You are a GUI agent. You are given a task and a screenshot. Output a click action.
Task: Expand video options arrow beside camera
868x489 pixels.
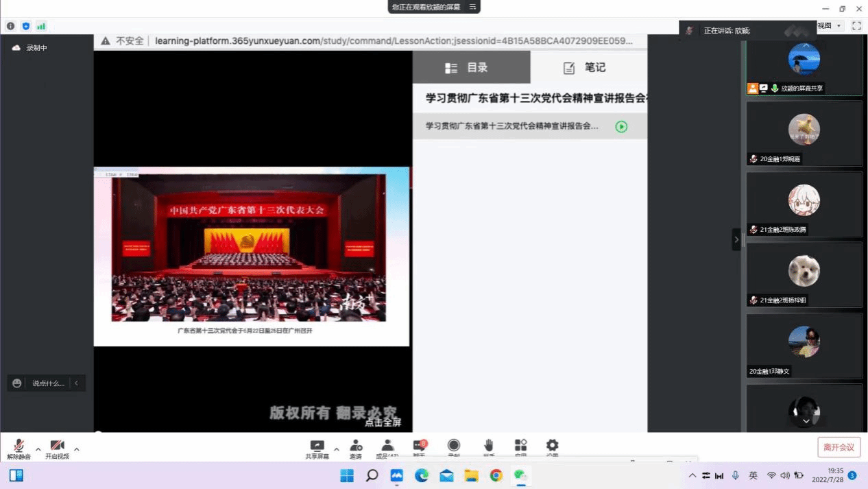click(77, 450)
